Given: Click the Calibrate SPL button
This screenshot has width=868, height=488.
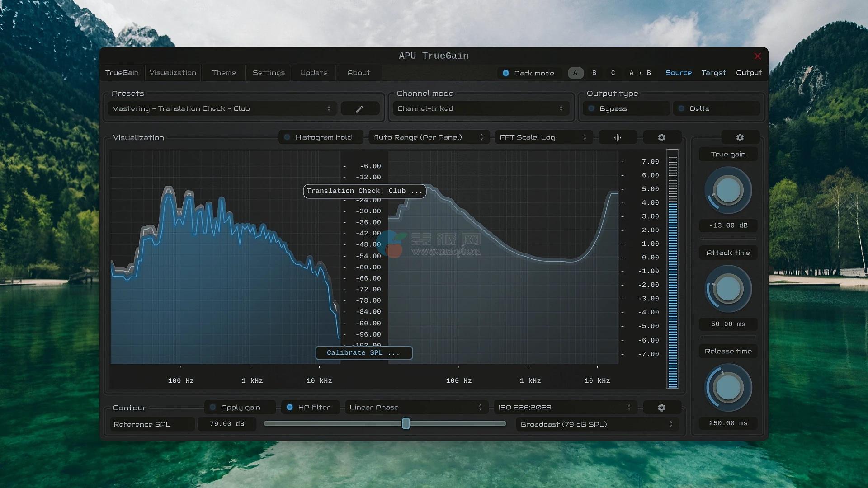Looking at the screenshot, I should coord(363,353).
